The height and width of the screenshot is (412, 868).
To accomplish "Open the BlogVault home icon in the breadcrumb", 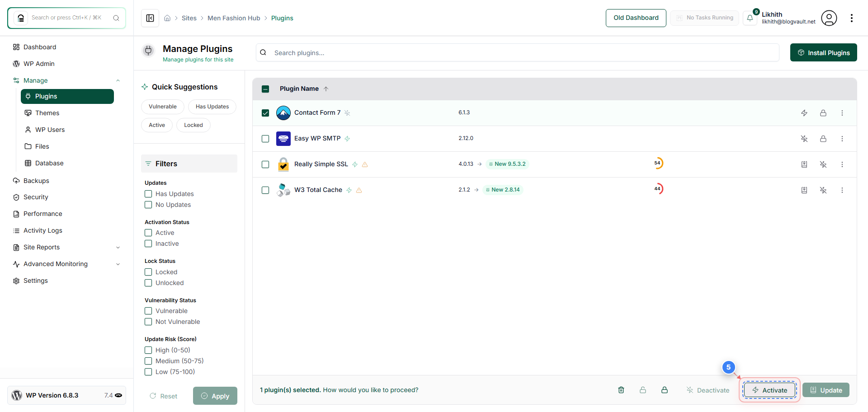I will [167, 18].
